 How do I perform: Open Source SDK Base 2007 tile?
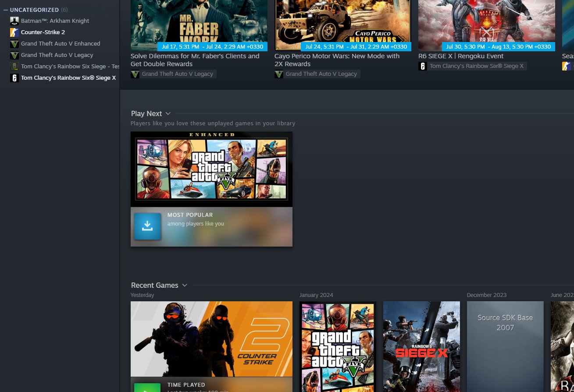tap(505, 346)
